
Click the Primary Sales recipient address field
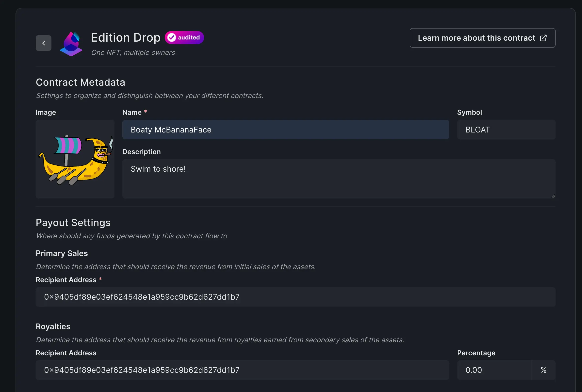(295, 297)
